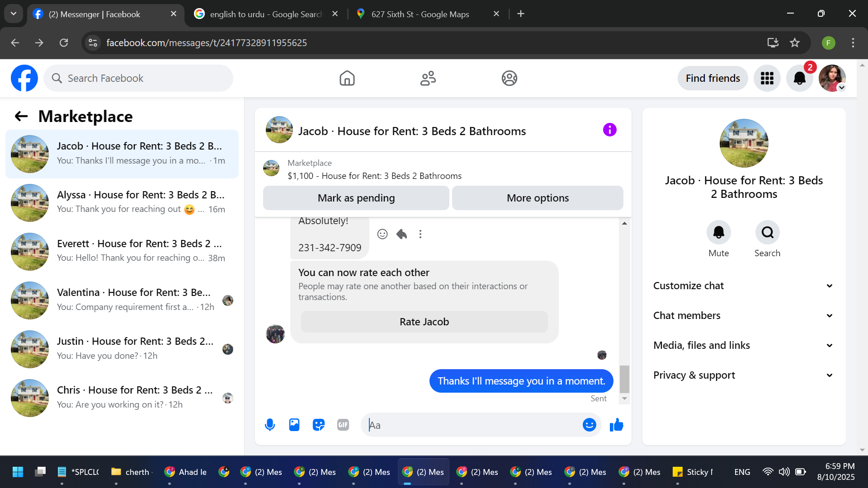Send a thumbs-up like
Viewport: 868px width, 488px height.
(616, 425)
